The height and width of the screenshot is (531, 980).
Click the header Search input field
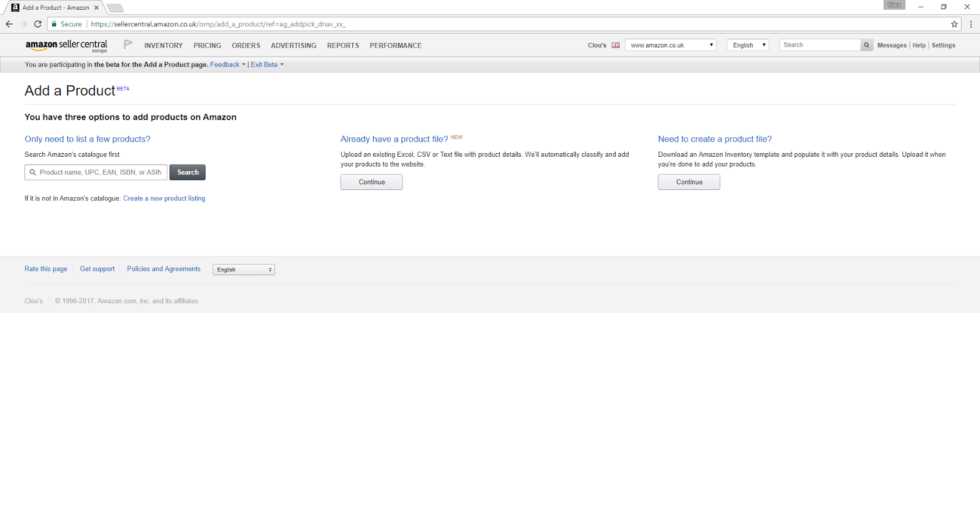pos(820,45)
